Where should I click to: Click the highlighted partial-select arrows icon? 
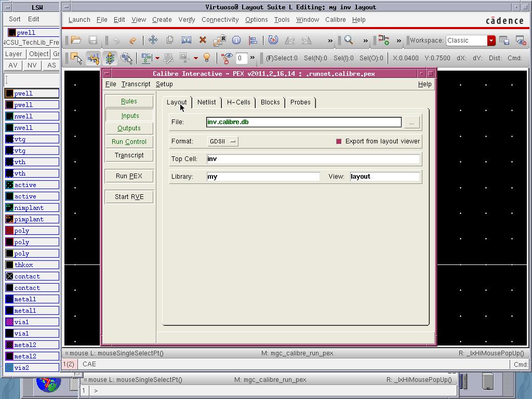tap(93, 58)
